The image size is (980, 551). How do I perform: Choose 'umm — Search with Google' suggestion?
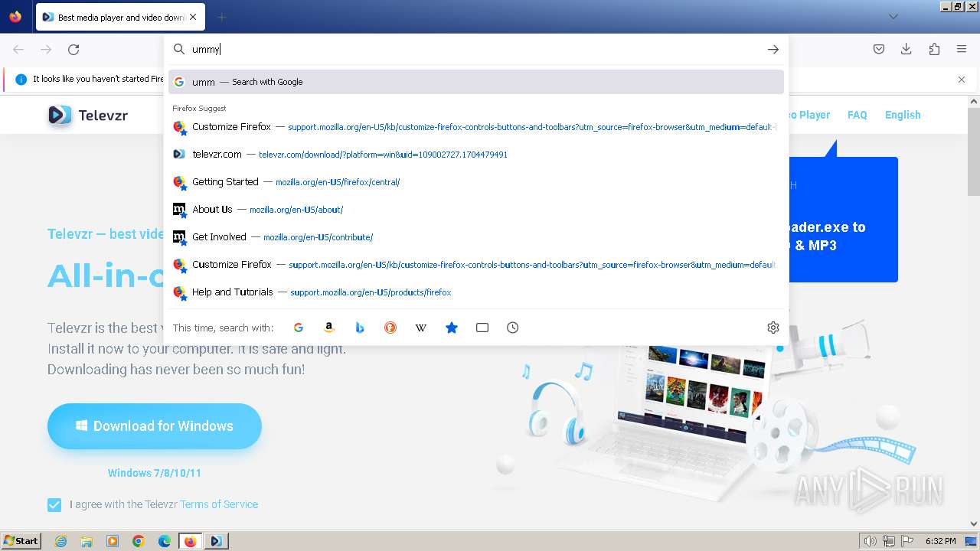click(476, 82)
